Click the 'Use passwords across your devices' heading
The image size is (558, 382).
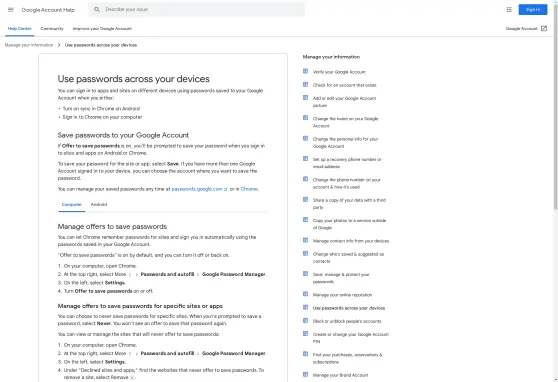pyautogui.click(x=133, y=79)
